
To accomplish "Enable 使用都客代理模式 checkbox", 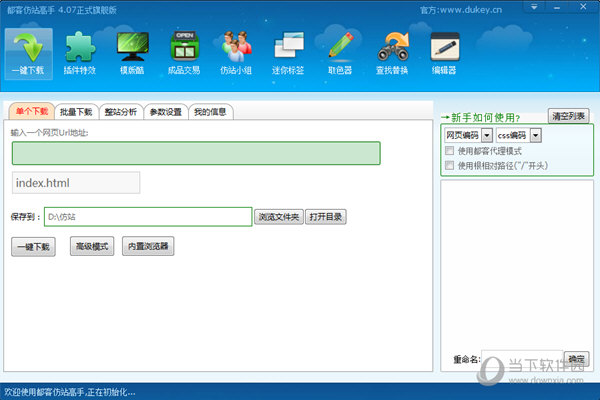I will pos(450,150).
